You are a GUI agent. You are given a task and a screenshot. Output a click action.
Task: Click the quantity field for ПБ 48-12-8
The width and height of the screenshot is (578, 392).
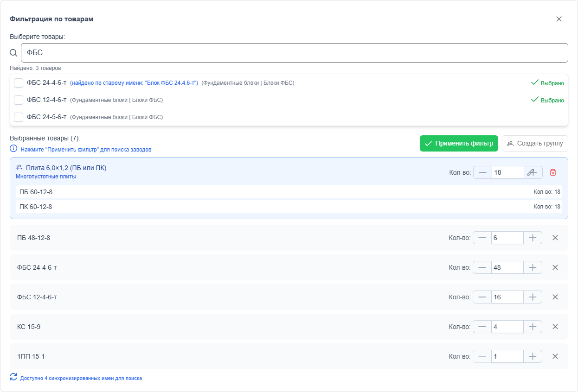tap(507, 238)
